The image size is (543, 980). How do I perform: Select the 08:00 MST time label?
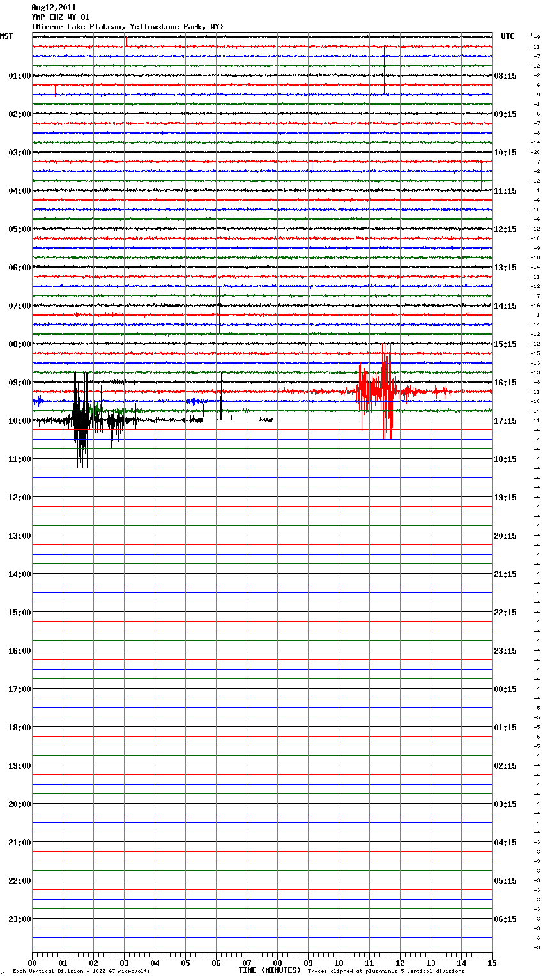click(x=20, y=344)
